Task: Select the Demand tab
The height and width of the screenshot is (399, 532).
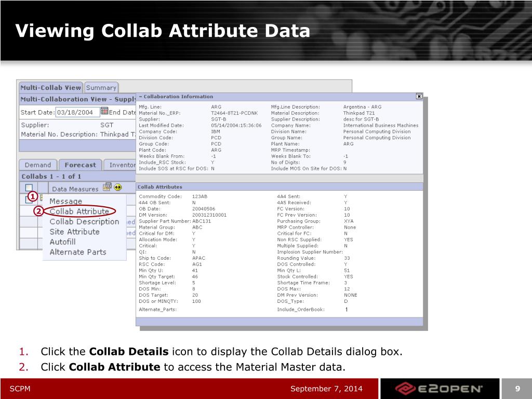Action: point(37,165)
